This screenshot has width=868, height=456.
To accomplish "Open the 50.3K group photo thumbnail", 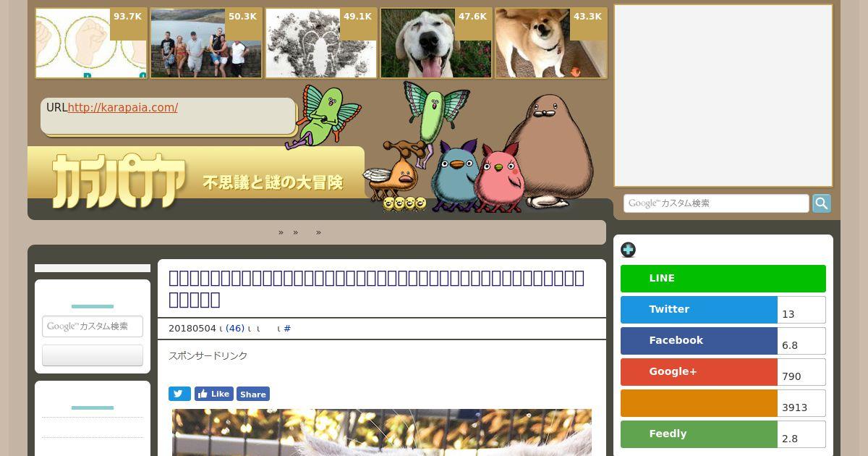I will (x=206, y=43).
